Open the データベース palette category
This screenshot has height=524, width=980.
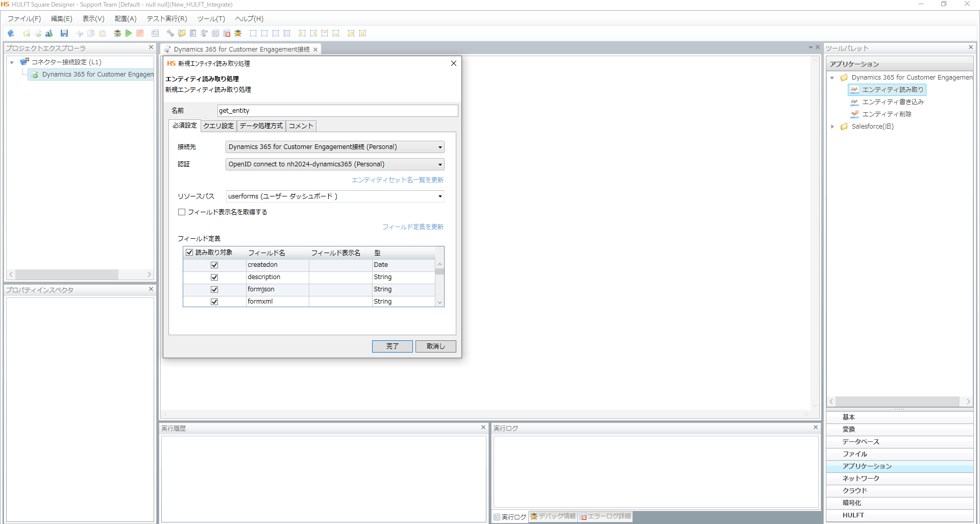[900, 442]
